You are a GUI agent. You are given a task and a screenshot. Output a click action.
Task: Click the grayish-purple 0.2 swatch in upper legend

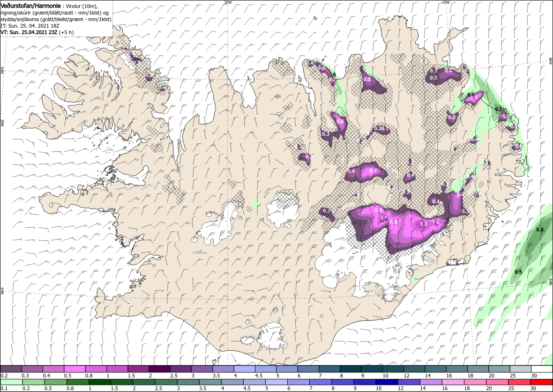click(11, 369)
